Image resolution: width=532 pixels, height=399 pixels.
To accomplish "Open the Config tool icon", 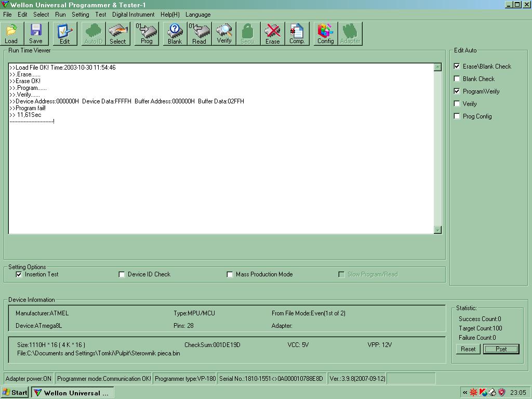I will (326, 33).
